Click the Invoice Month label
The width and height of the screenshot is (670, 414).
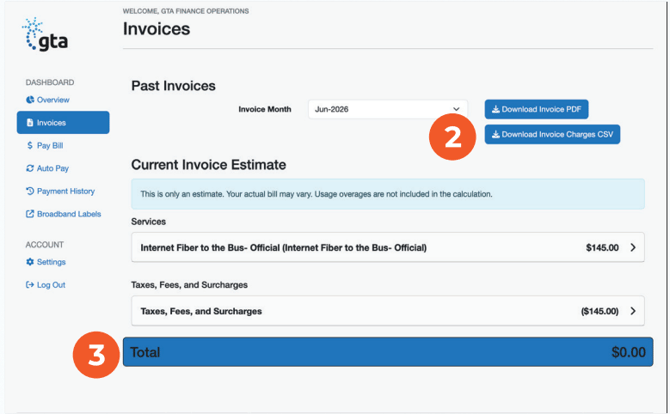click(265, 109)
